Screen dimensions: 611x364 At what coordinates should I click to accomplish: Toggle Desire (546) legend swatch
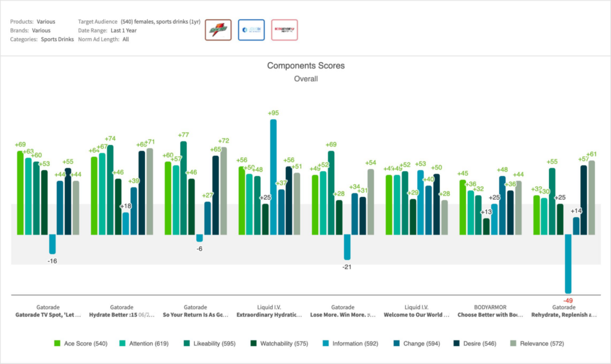456,343
